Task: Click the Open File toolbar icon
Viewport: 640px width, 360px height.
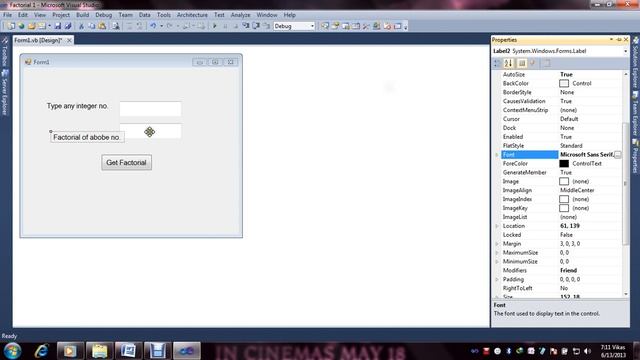Action: point(31,26)
